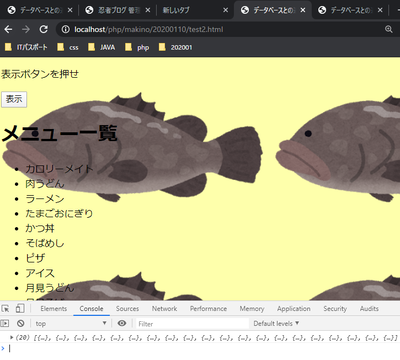Close the active データベースとの browser tab
The image size is (400, 360).
click(303, 10)
